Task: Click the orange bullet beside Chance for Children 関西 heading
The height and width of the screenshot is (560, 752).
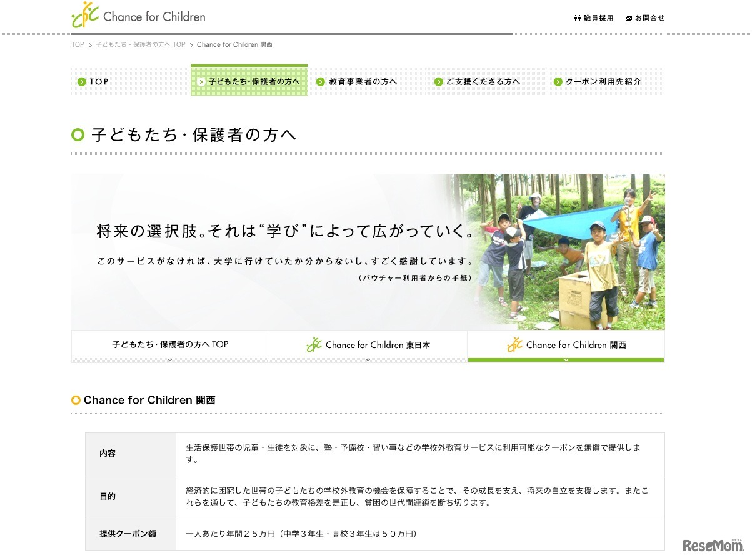Action: (76, 400)
